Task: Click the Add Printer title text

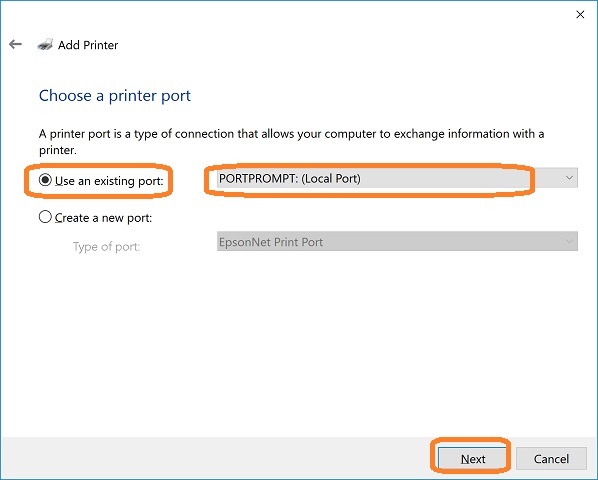Action: [x=88, y=45]
